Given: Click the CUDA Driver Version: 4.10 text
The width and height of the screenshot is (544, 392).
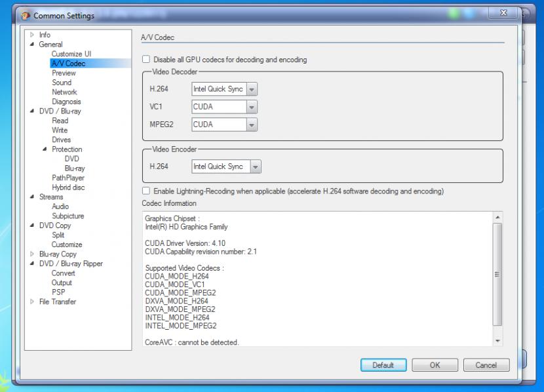Looking at the screenshot, I should point(185,243).
